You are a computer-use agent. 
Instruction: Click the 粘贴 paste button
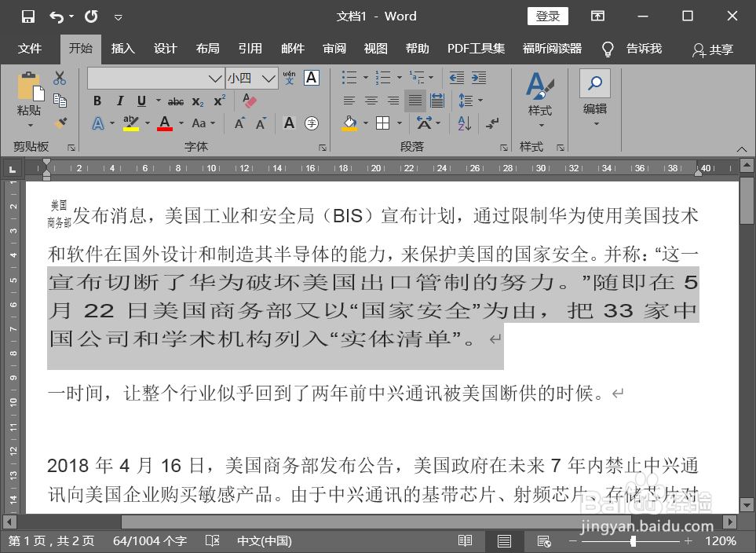click(x=29, y=100)
